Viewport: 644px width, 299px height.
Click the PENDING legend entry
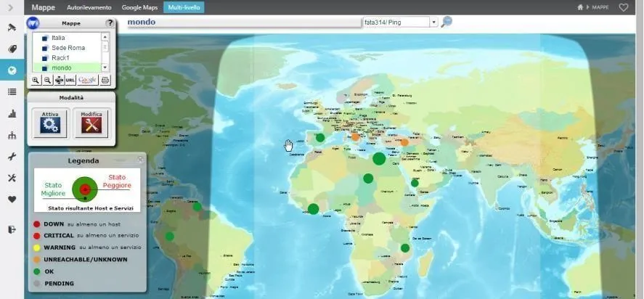[54, 283]
